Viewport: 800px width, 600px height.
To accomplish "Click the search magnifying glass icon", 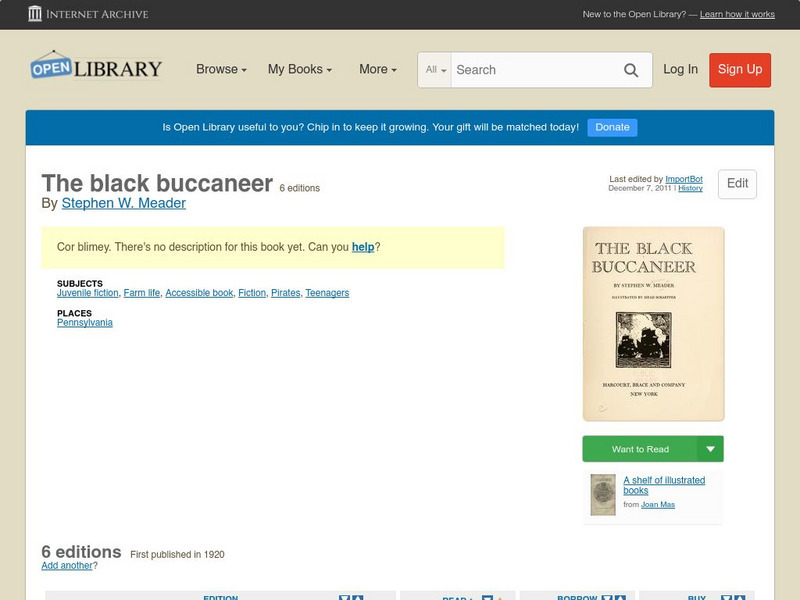I will pyautogui.click(x=631, y=70).
